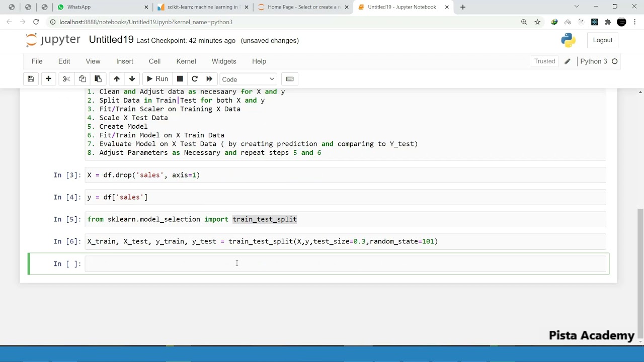Click the Jupyter logo
Viewport: 644px width, 362px height.
(53, 40)
